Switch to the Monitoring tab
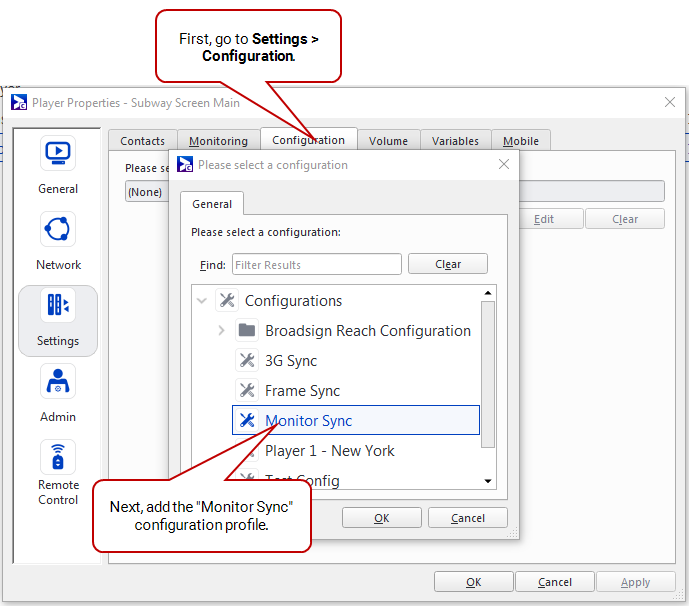Image resolution: width=689 pixels, height=606 pixels. point(218,141)
